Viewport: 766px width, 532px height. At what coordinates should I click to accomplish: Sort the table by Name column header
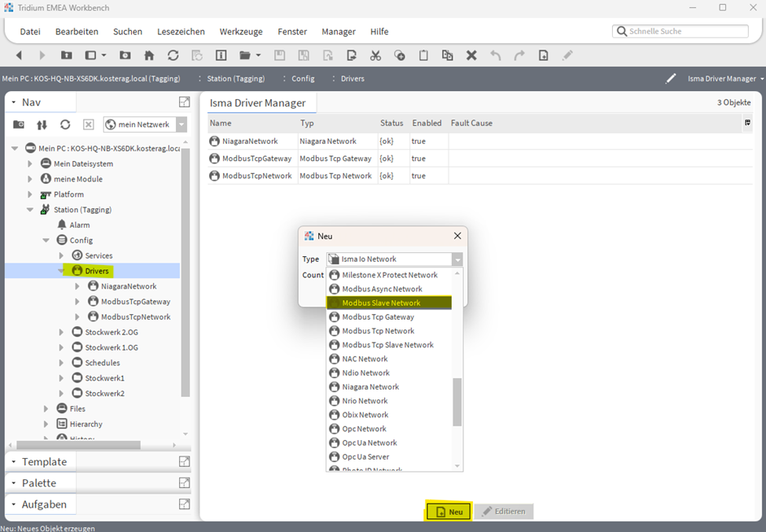252,123
